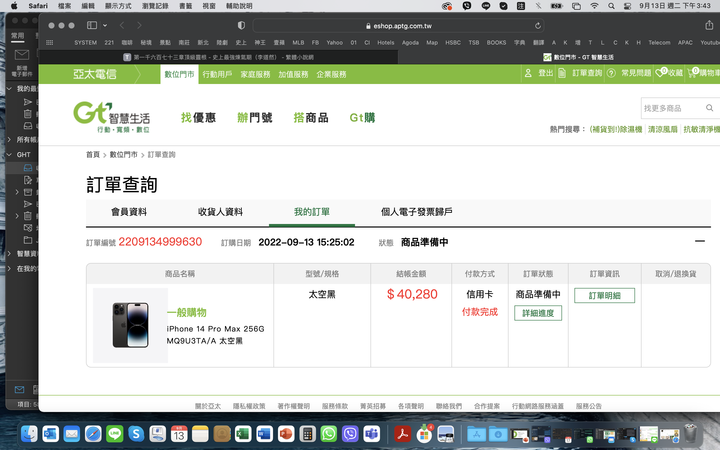
Task: Open LINE from the Dock
Action: [x=114, y=433]
